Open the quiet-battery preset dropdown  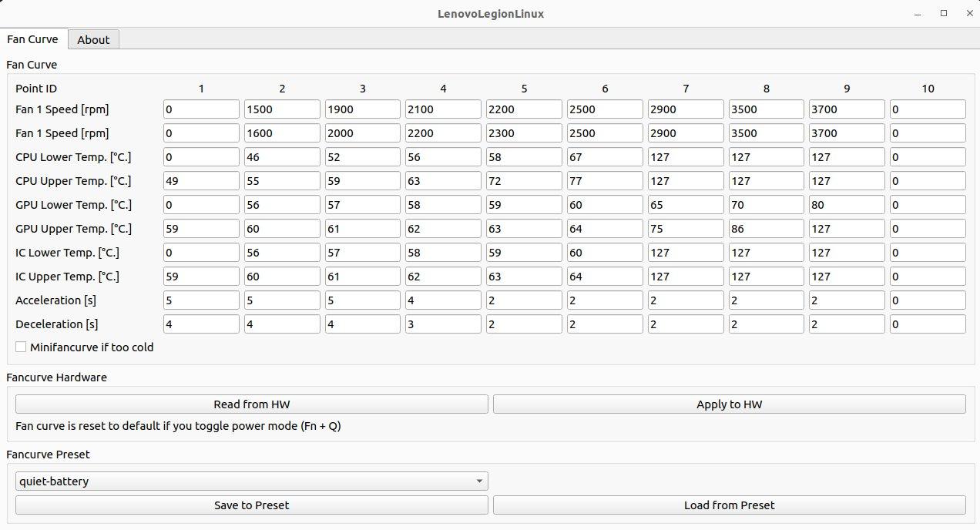[252, 481]
